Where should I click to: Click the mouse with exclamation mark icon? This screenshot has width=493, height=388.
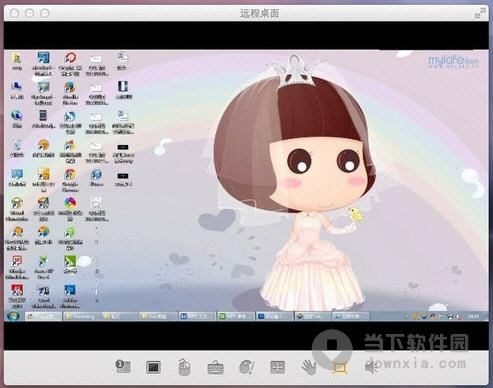pyautogui.click(x=247, y=367)
